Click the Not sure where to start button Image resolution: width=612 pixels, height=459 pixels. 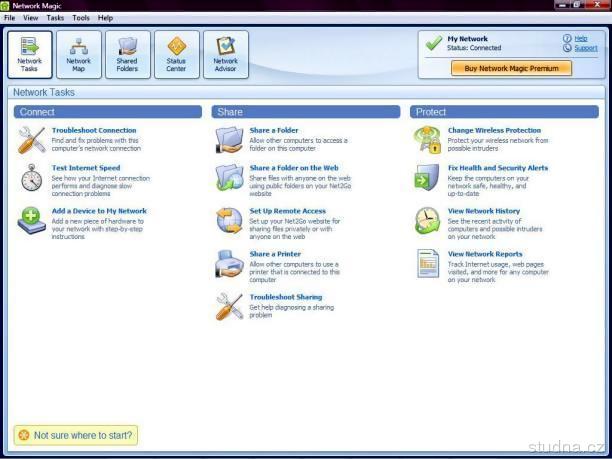point(76,435)
